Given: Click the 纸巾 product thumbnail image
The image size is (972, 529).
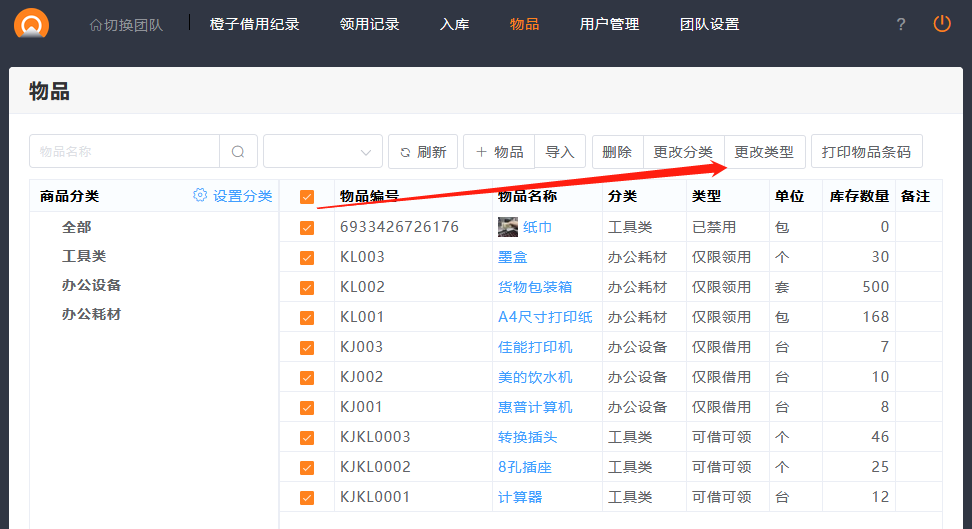Looking at the screenshot, I should click(508, 227).
